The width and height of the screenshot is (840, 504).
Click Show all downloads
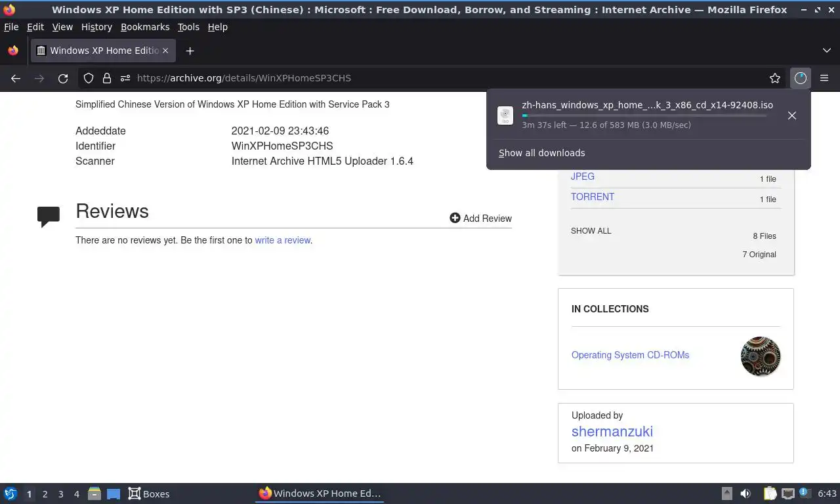[541, 153]
